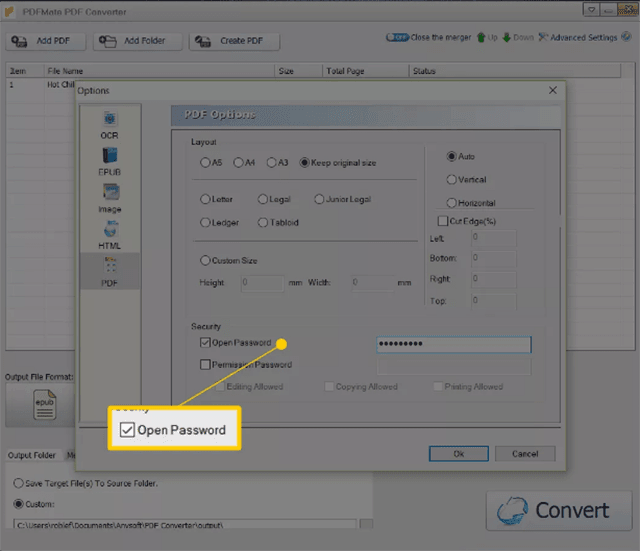Close the Options dialog with X

tap(553, 90)
